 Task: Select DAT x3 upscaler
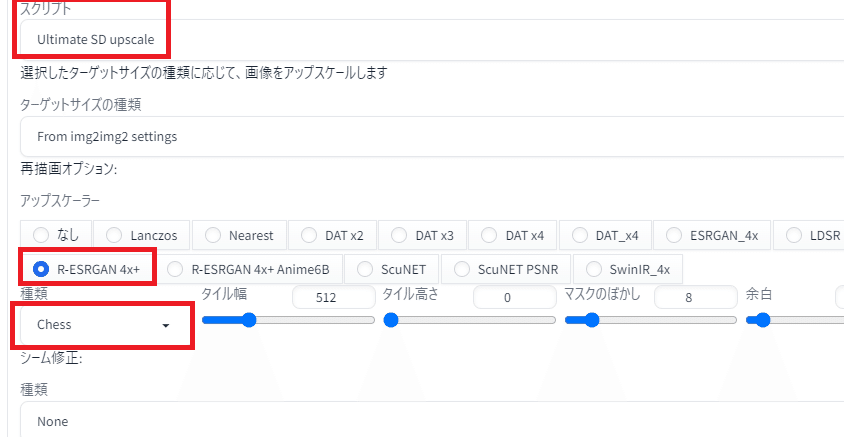[422, 235]
